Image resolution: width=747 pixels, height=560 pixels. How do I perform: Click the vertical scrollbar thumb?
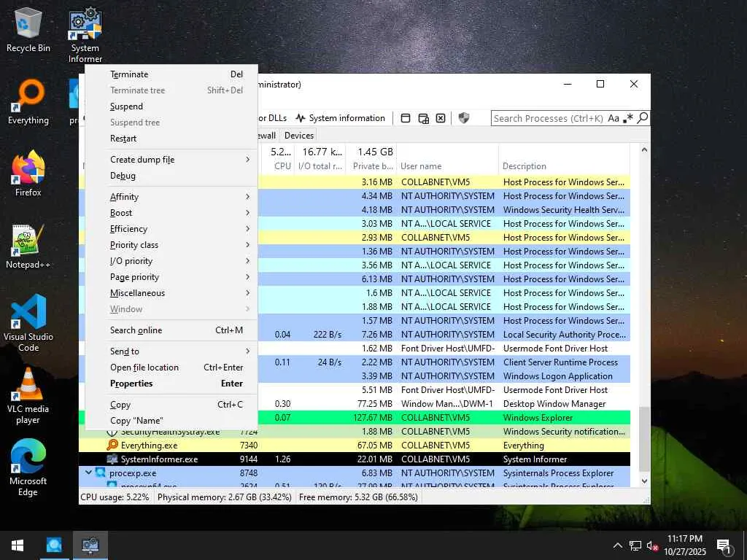[x=644, y=438]
